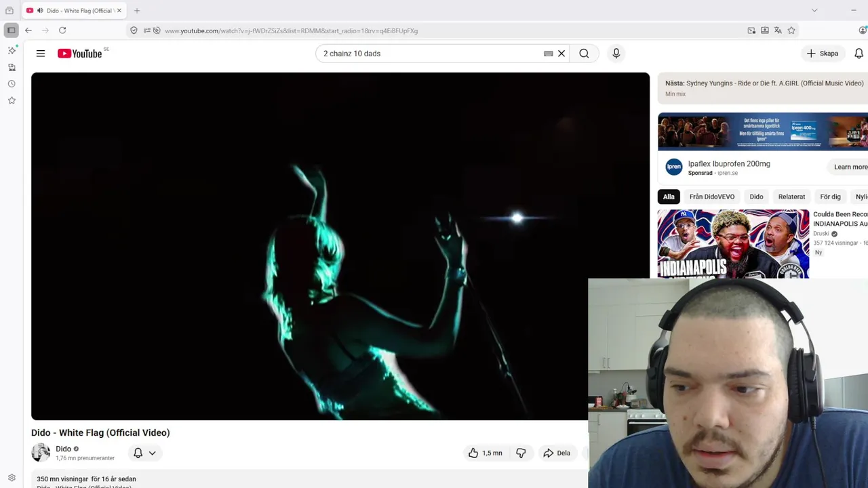
Task: Toggle the browser sidebar panel button
Action: point(11,30)
